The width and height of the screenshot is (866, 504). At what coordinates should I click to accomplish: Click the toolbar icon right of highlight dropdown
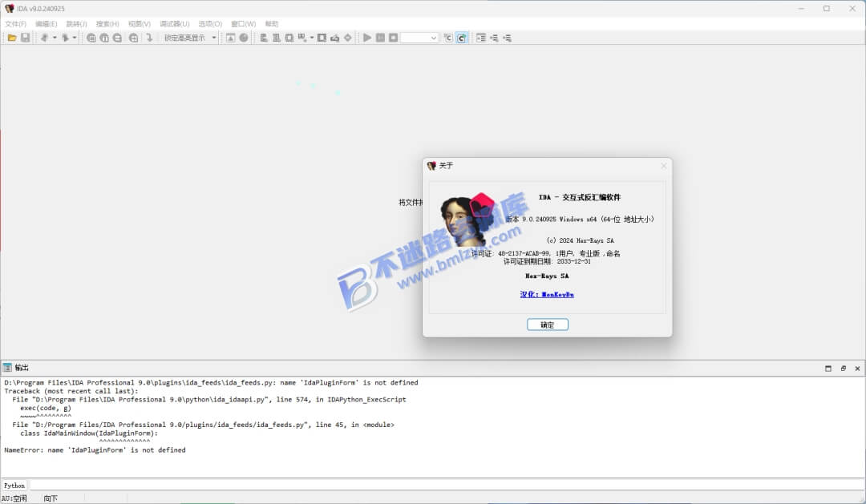230,38
